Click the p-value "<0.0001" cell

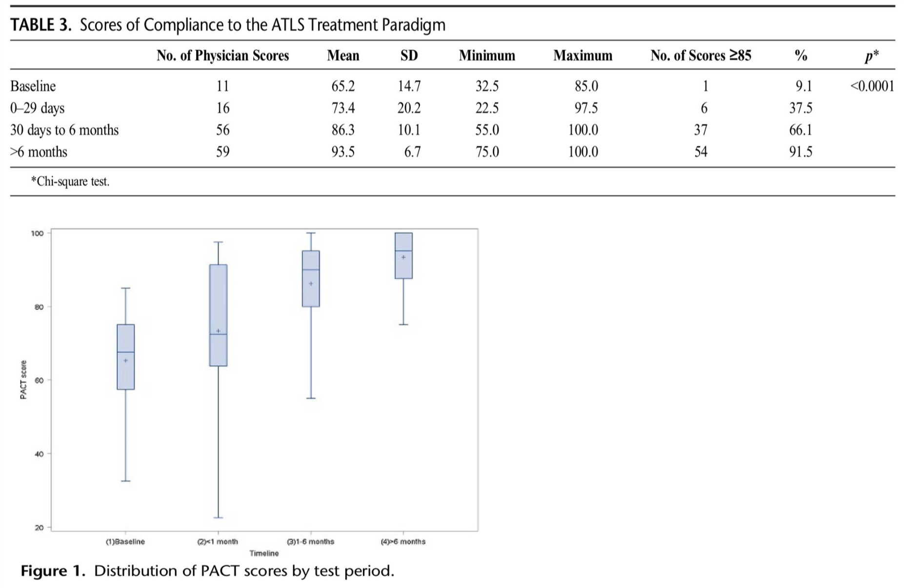872,86
